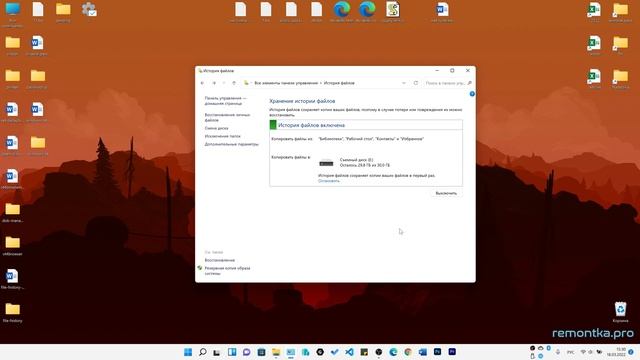This screenshot has height=360, width=640.
Task: Open Word from the taskbar
Action: point(422,352)
